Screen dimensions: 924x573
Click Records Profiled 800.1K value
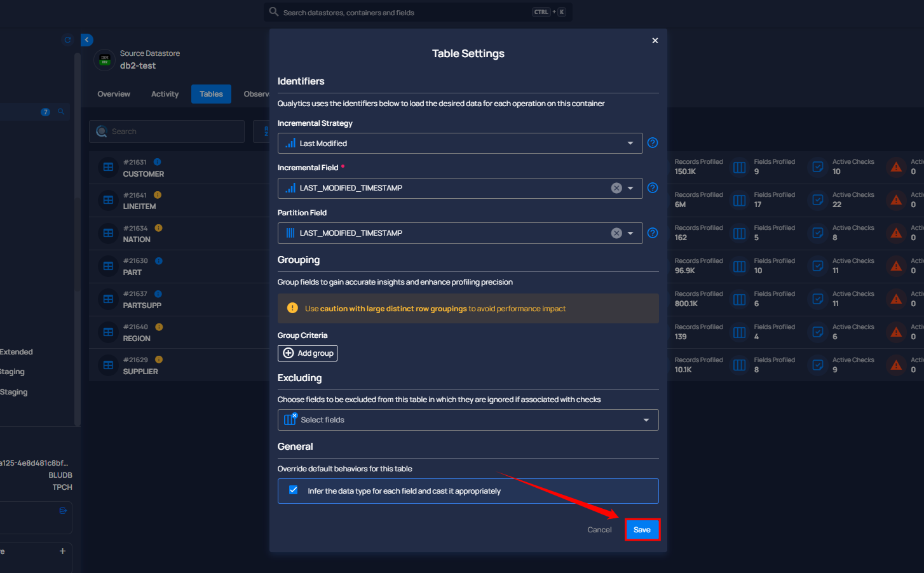point(686,304)
